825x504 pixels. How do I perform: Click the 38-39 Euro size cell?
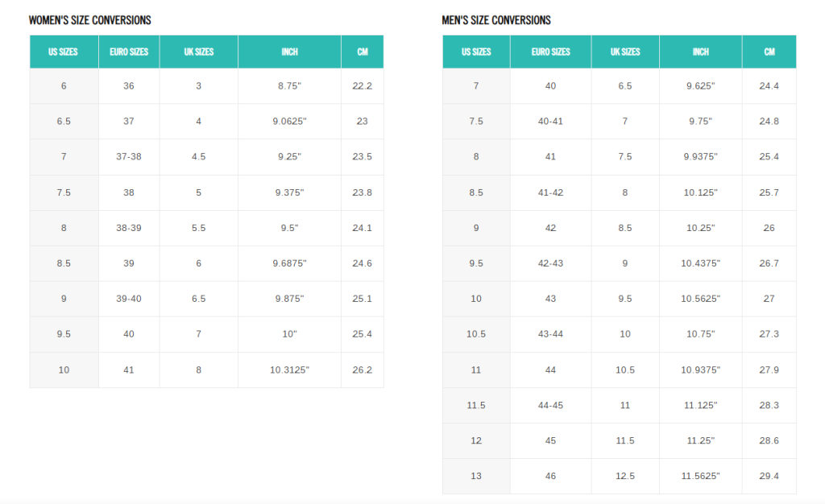(129, 228)
